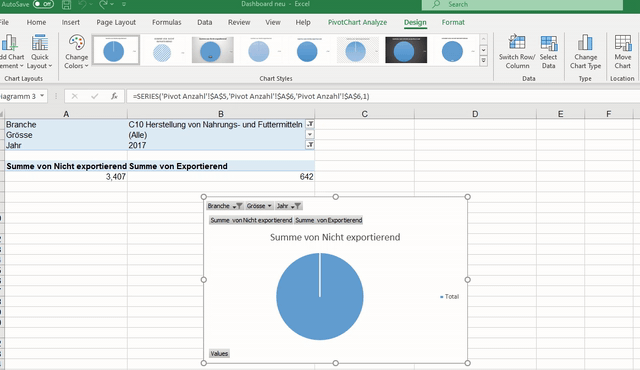Open Jahr field button on chart
Screen dimensions: 640x370
coord(289,206)
